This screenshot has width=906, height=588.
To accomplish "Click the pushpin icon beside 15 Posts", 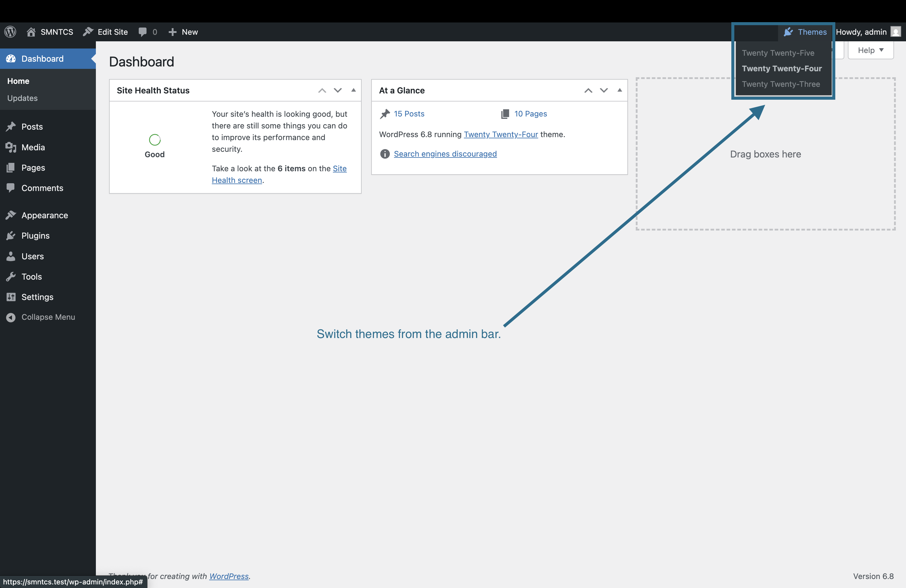I will [385, 114].
